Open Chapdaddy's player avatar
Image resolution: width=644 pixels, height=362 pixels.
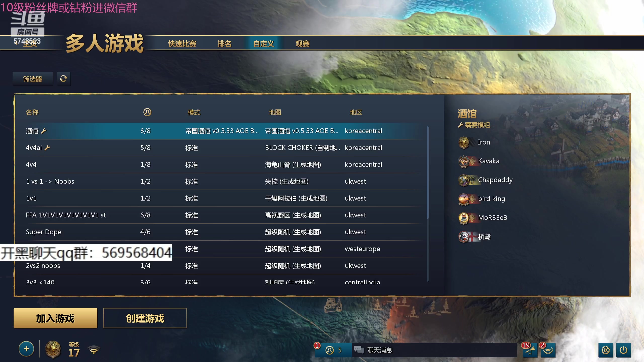tap(464, 180)
